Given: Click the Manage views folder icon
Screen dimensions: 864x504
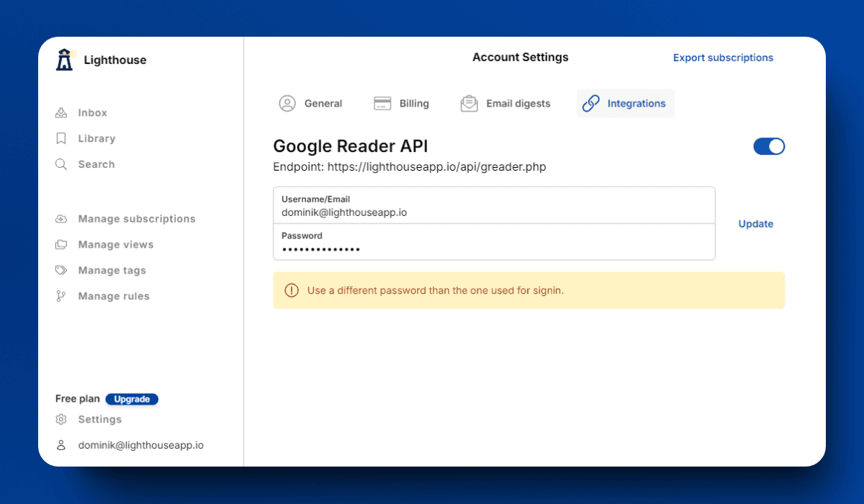Looking at the screenshot, I should pos(61,245).
